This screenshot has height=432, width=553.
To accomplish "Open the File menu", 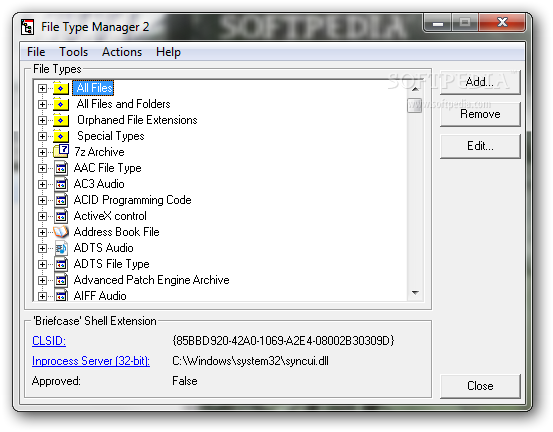I will tap(36, 52).
